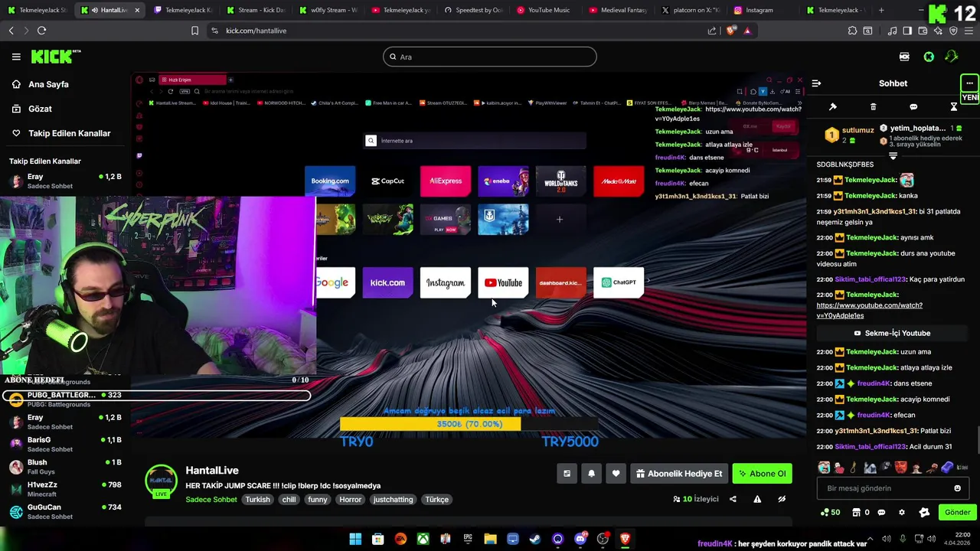Open Takip Edilen Kanallar in sidebar
The image size is (980, 551).
[65, 133]
